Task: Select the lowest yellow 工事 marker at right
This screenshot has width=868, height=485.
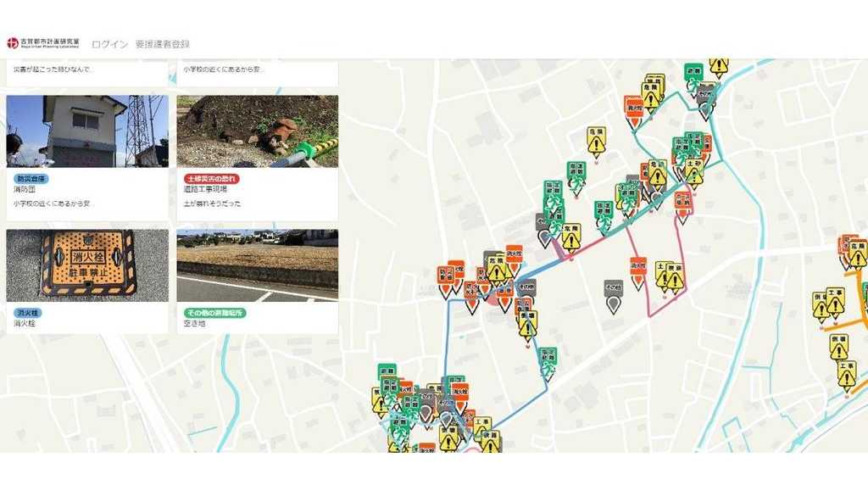Action: [846, 374]
